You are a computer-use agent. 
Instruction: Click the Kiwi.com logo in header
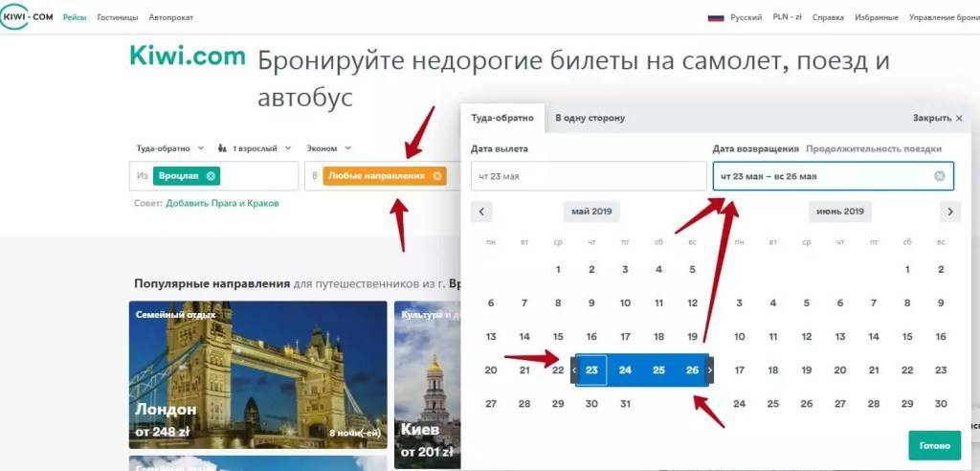(x=27, y=17)
